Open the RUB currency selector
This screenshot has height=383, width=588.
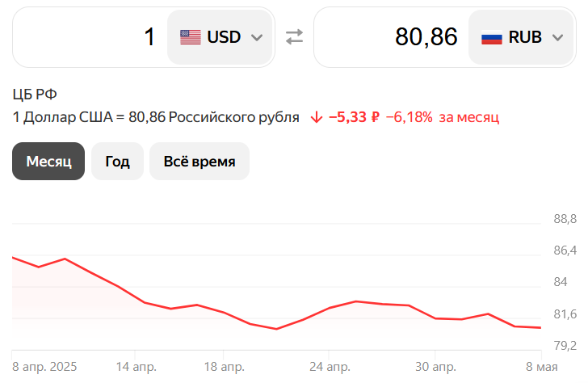(521, 37)
